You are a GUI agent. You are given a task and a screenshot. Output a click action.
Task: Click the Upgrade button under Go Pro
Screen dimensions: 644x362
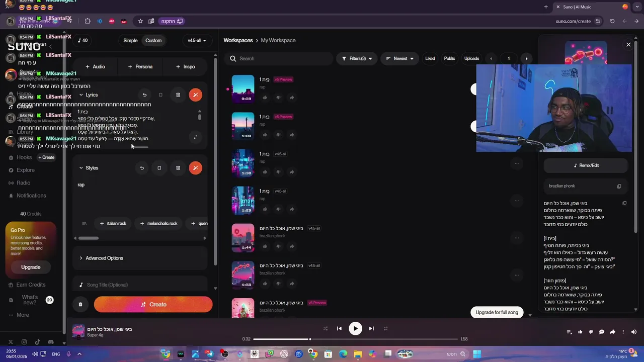[x=31, y=267]
